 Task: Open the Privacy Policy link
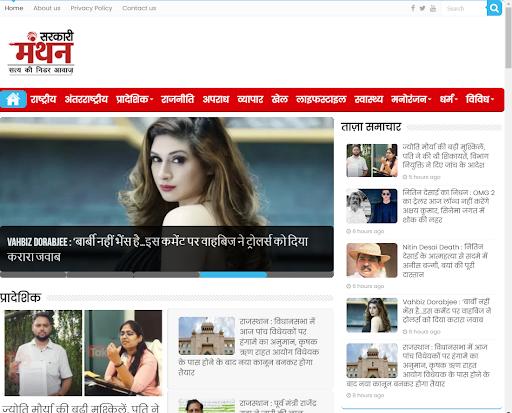(x=91, y=8)
